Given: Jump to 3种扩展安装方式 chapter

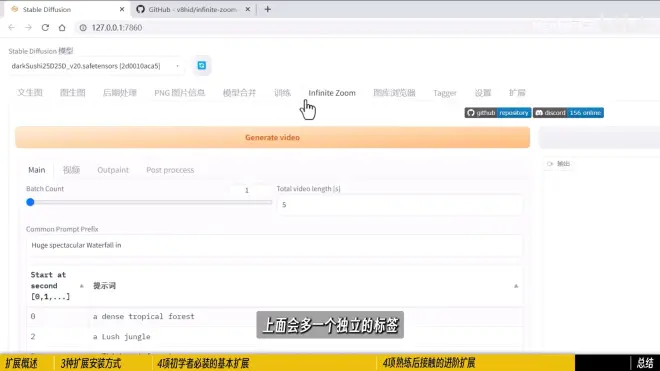Looking at the screenshot, I should (x=91, y=363).
